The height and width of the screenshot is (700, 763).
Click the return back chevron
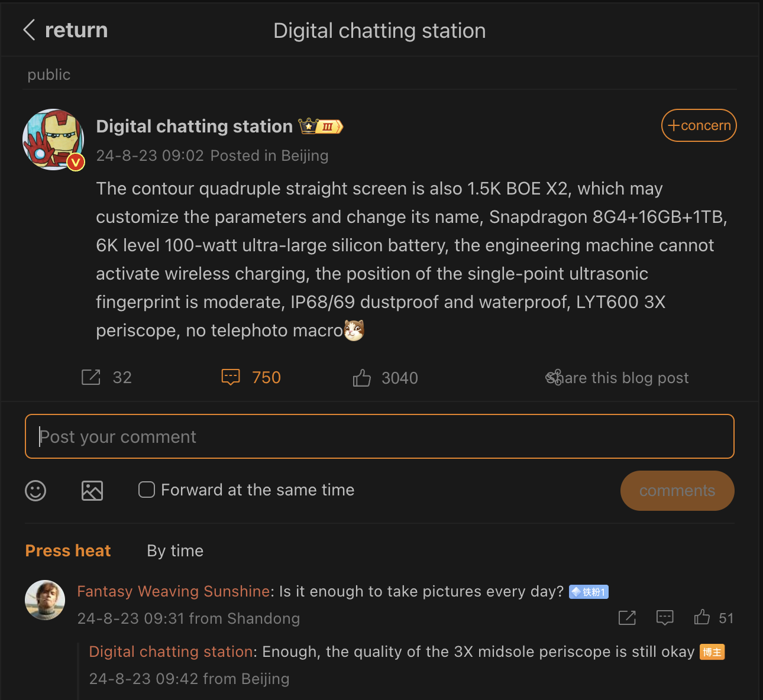tap(28, 30)
